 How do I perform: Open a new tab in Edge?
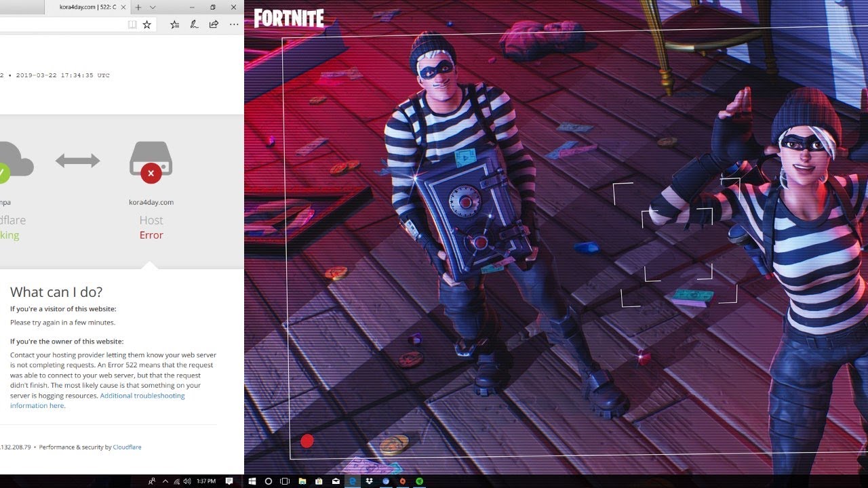coord(138,7)
